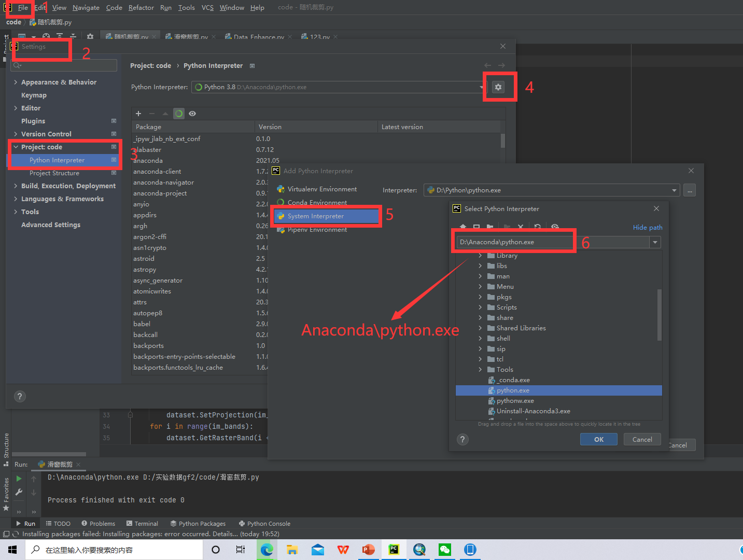Image resolution: width=743 pixels, height=560 pixels.
Task: Click the Hide path link
Action: [x=647, y=227]
